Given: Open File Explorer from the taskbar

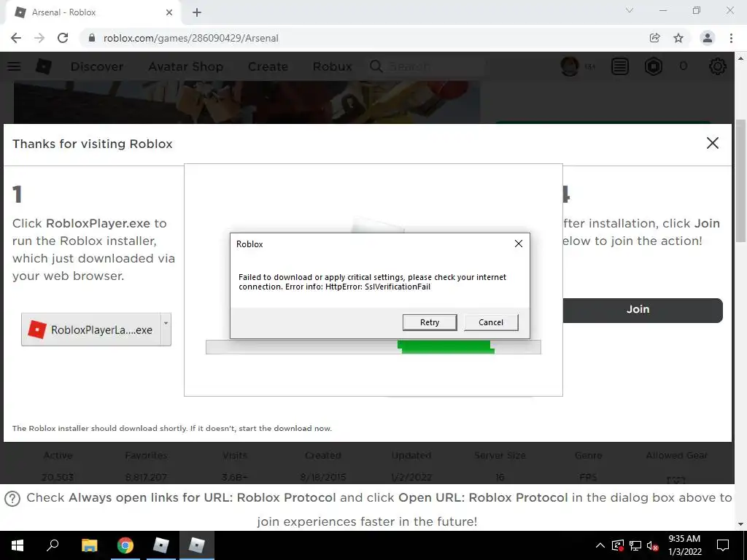Looking at the screenshot, I should coord(89,545).
